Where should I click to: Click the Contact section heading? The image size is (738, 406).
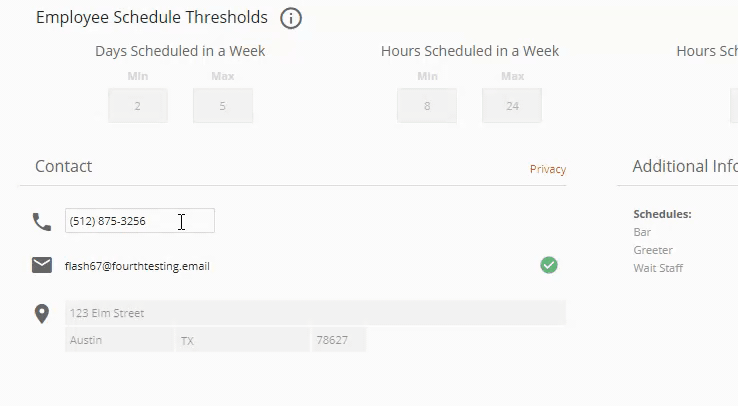coord(64,166)
